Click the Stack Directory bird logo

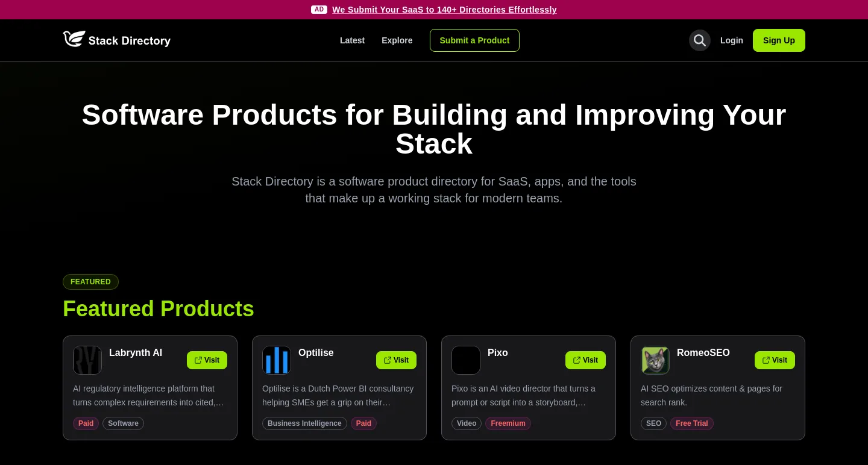coord(74,39)
